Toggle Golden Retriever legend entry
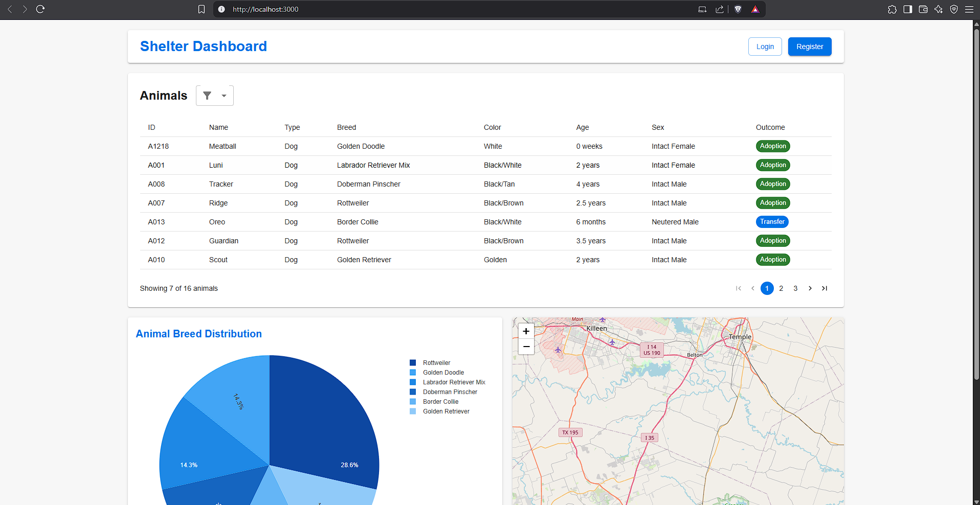 point(439,411)
